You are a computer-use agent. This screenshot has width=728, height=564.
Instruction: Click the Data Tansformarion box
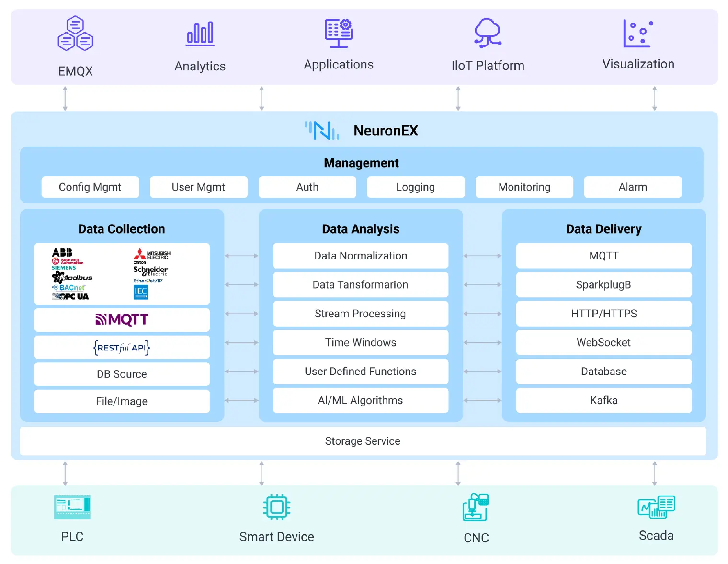point(361,285)
